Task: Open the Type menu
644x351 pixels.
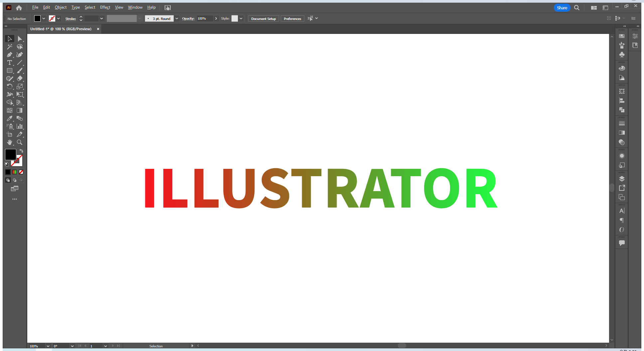Action: click(x=76, y=7)
